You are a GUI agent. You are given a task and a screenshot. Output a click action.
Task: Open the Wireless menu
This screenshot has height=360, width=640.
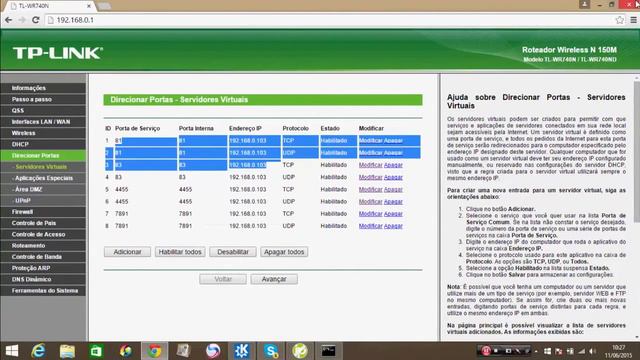click(x=43, y=133)
